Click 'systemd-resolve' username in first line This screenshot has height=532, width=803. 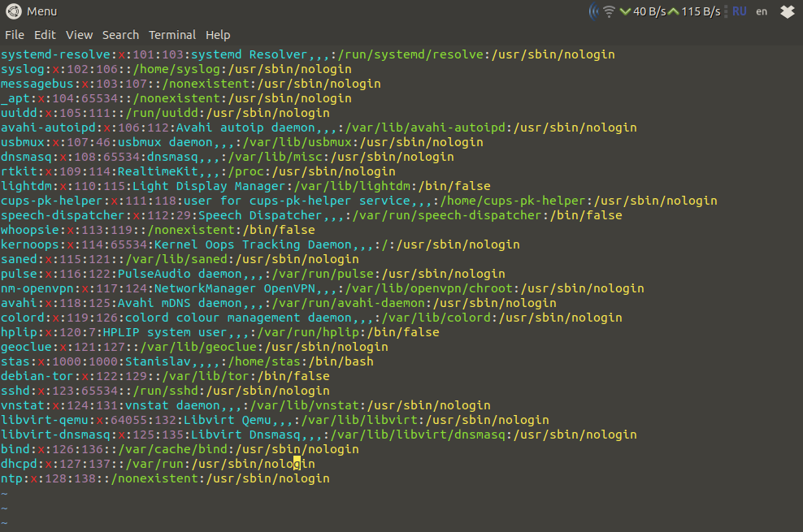point(55,54)
